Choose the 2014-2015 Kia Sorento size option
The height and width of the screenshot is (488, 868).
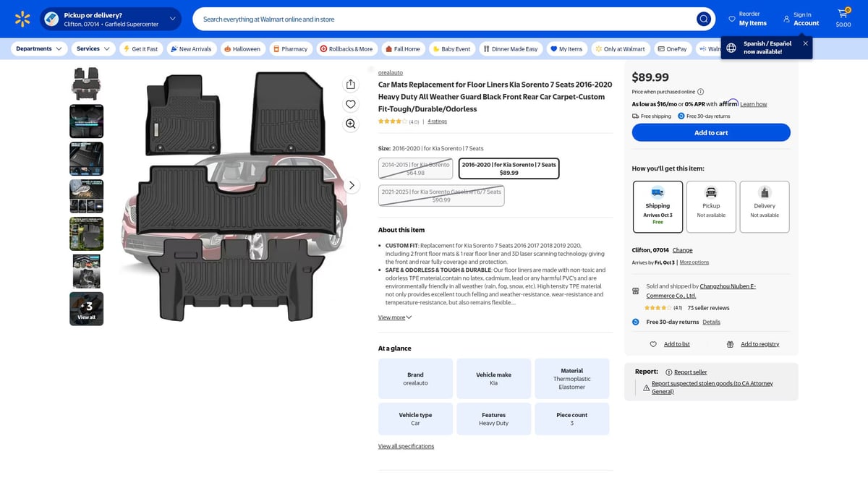point(415,168)
